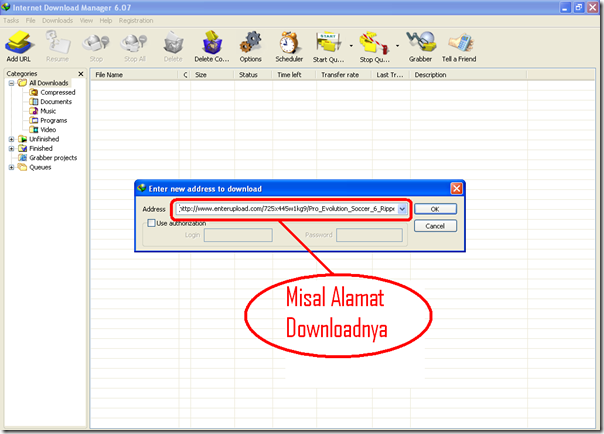The image size is (604, 434).
Task: Sort by the File Name column header
Action: 134,75
